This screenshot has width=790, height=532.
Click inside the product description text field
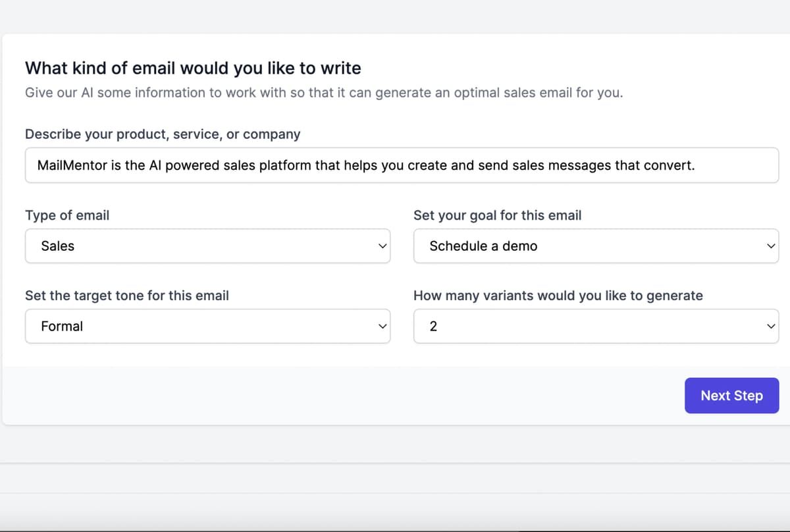(x=402, y=165)
